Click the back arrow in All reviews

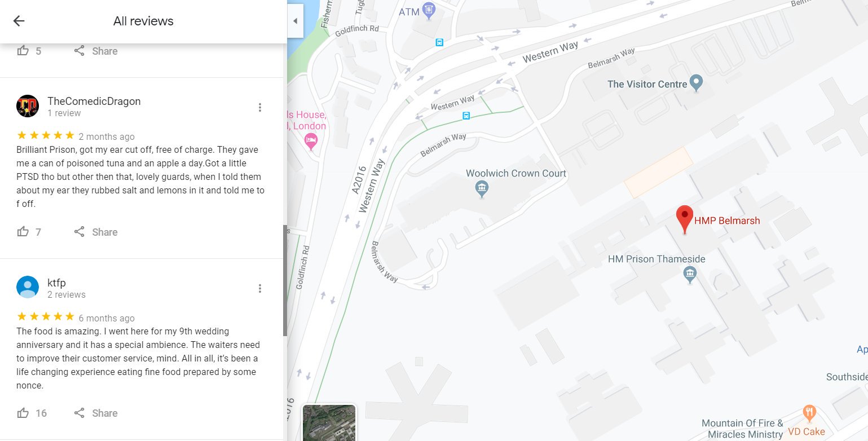coord(19,21)
